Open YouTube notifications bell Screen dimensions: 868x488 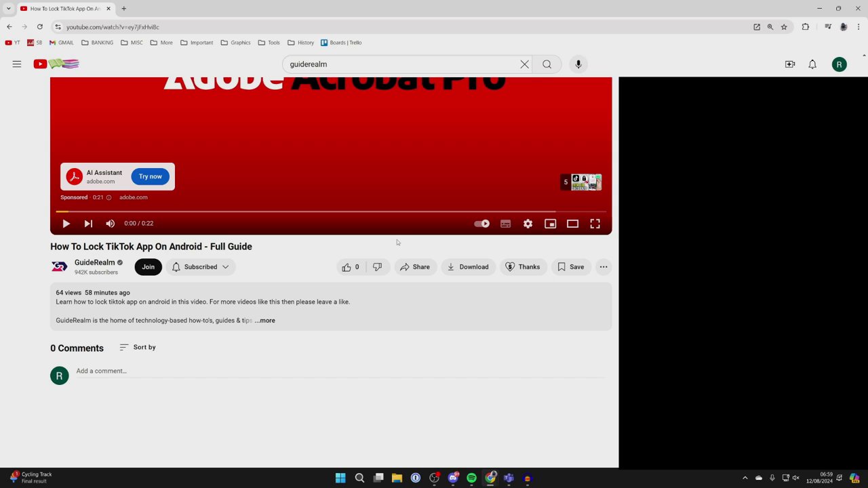pyautogui.click(x=812, y=64)
